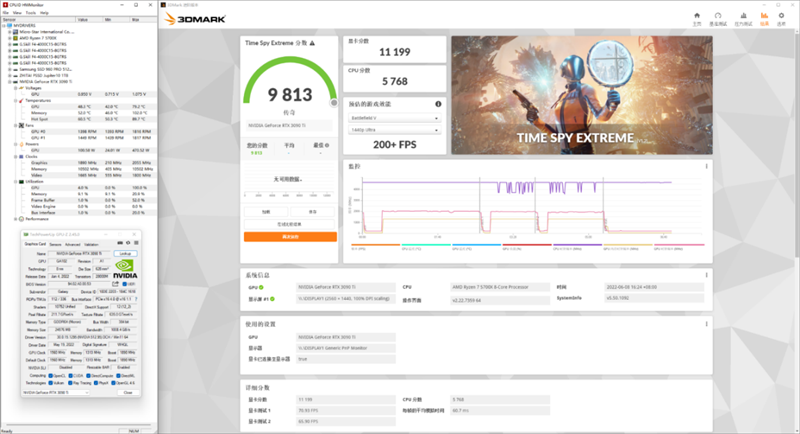
Task: Toggle the UEFI checkbox in GPU-Z
Action: (x=124, y=284)
